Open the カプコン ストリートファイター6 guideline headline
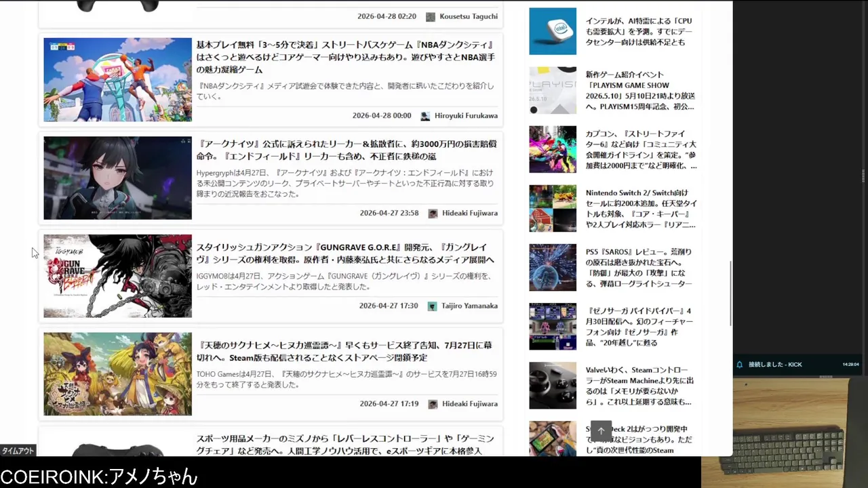Viewport: 868px width, 488px height. [x=642, y=149]
